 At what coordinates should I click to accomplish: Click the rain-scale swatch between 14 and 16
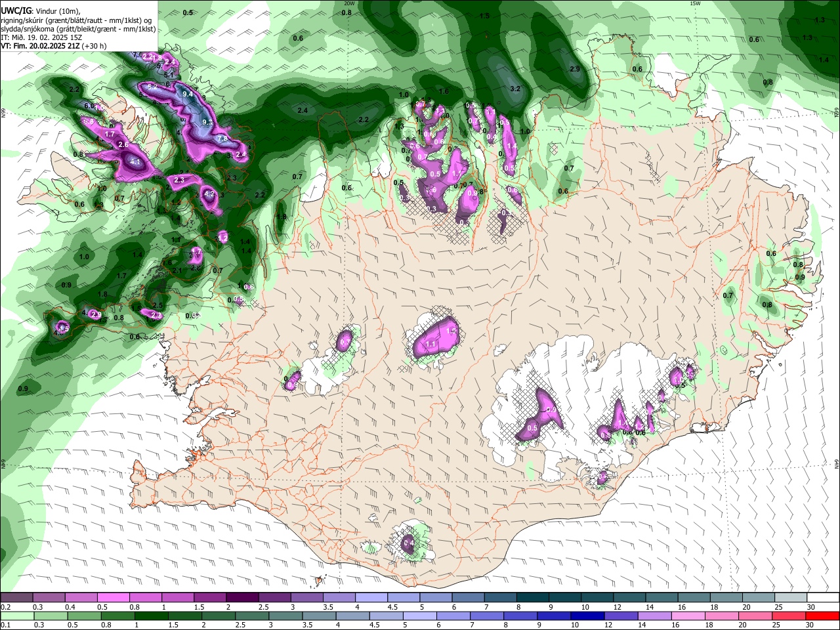654,616
